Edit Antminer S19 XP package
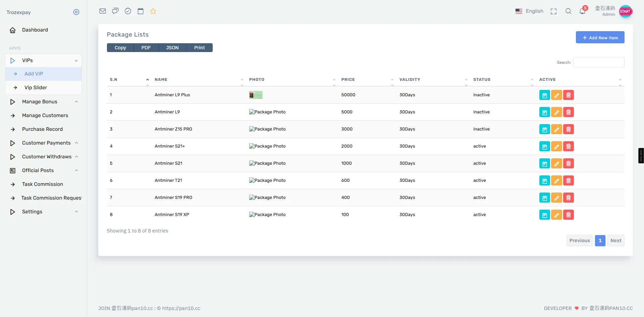This screenshot has height=317, width=644. (556, 215)
